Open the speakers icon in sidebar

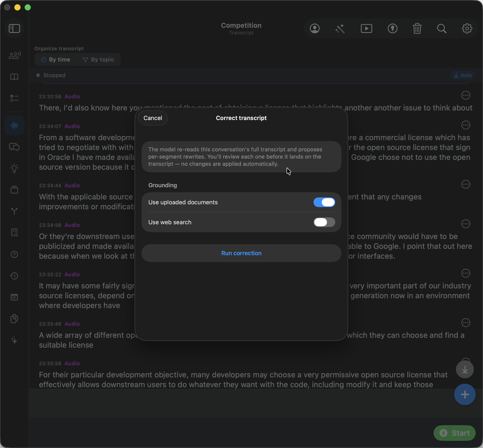[x=14, y=55]
